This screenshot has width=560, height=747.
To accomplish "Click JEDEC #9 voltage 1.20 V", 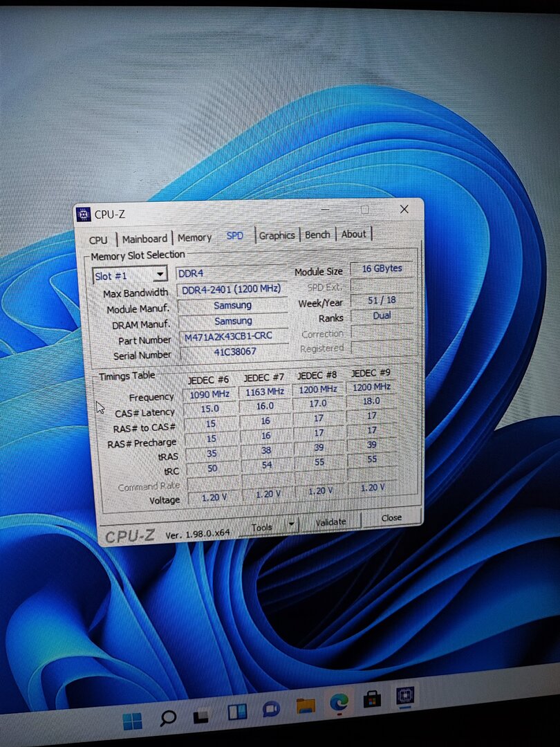I will coord(373,488).
